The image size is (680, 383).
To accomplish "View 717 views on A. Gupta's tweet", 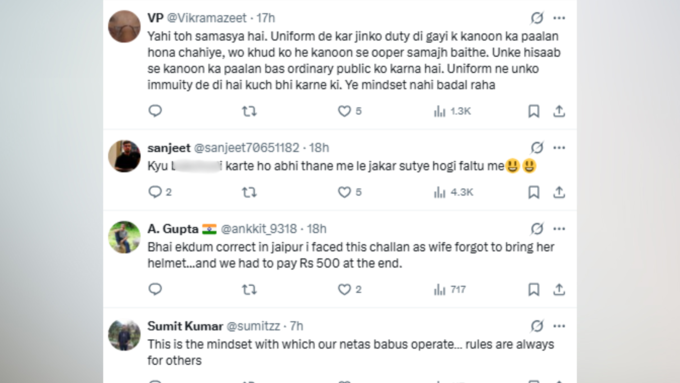I will (450, 289).
